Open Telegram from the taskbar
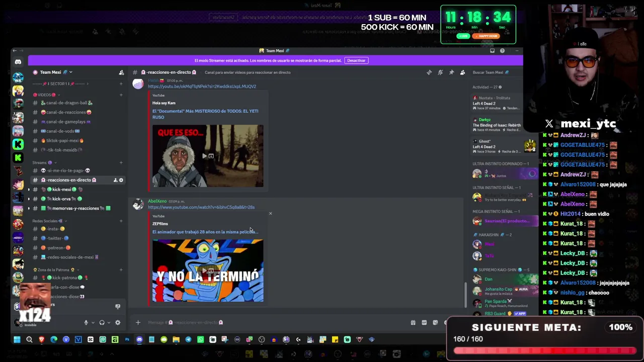Image resolution: width=644 pixels, height=362 pixels. [188, 339]
